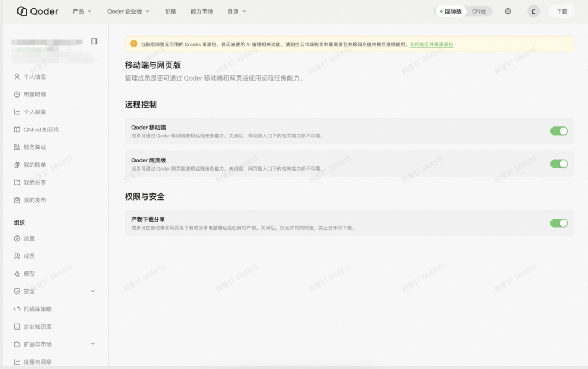Image resolution: width=588 pixels, height=369 pixels.
Task: Click the 个人信息 person icon
Action: tap(17, 76)
